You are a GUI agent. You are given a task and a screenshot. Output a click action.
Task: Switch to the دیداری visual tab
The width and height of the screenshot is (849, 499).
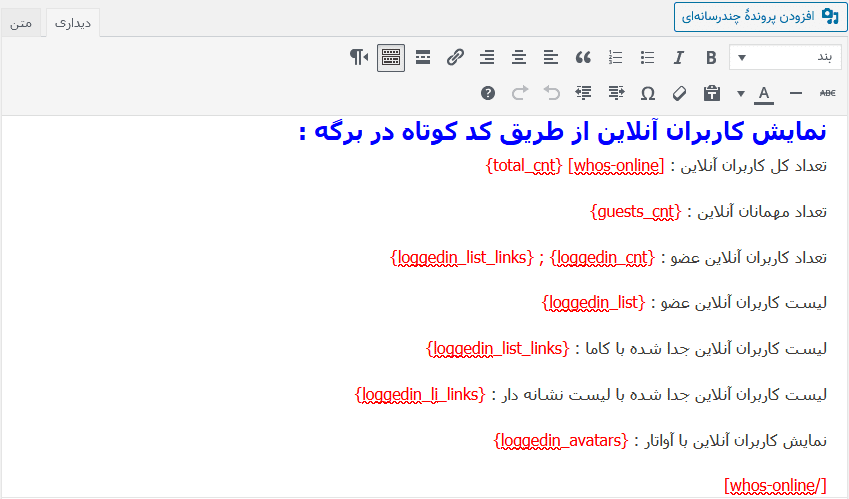[73, 23]
